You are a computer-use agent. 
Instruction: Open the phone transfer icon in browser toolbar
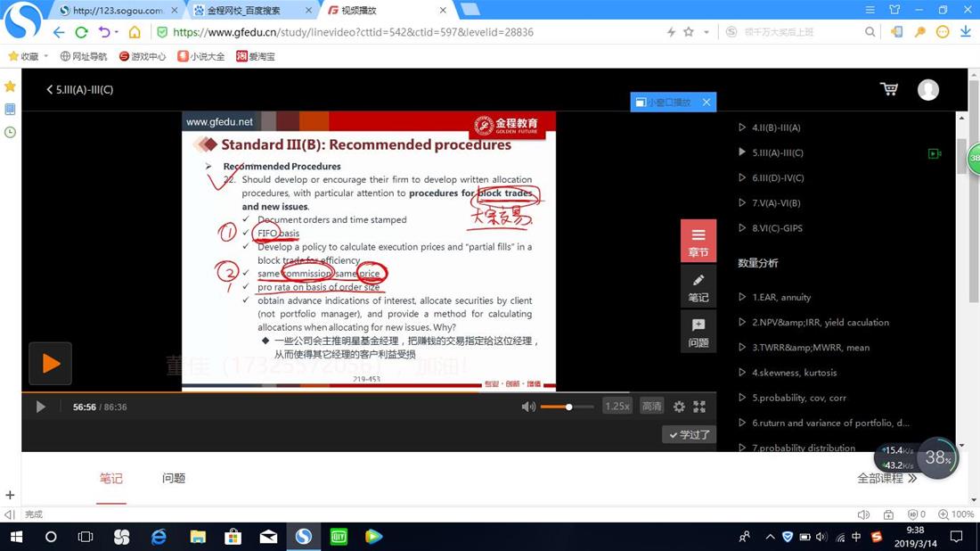coord(897,32)
